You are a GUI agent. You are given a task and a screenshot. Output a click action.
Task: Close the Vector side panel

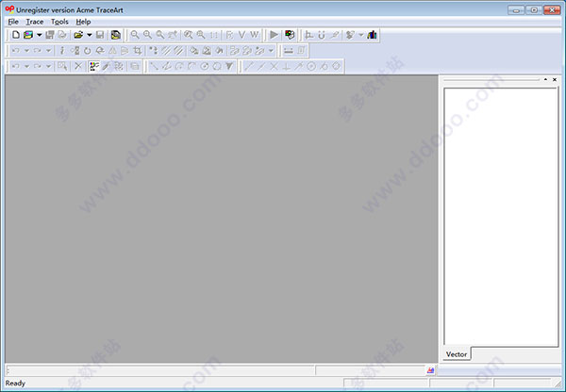[555, 79]
